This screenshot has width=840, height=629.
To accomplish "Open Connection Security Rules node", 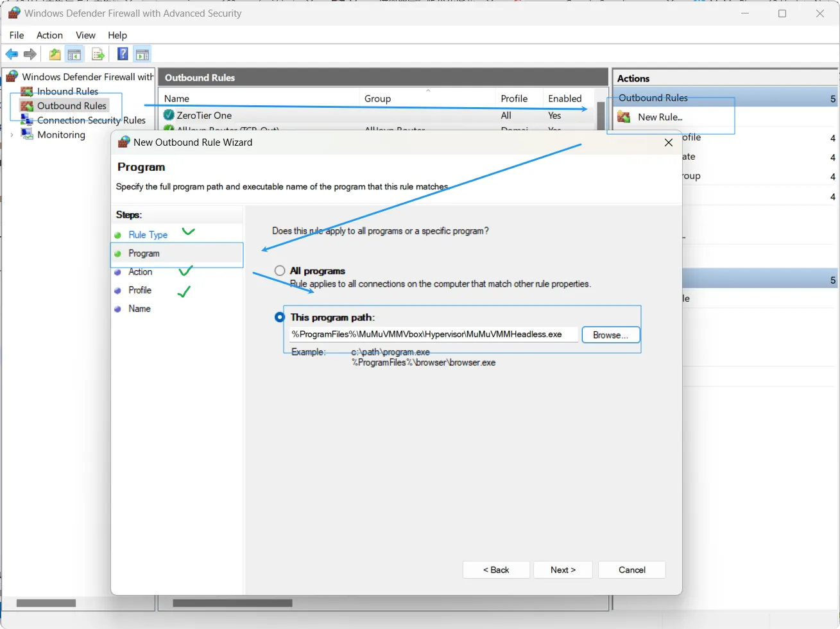I will (x=91, y=120).
